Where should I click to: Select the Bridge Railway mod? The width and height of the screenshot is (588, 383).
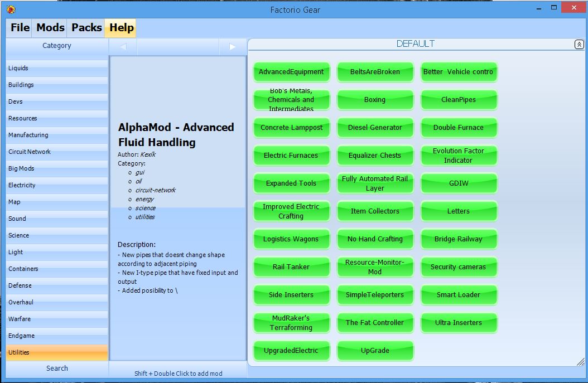click(458, 239)
